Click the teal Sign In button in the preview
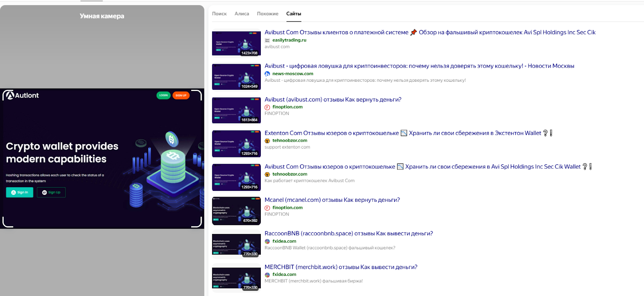The width and height of the screenshot is (644, 296). (x=20, y=193)
